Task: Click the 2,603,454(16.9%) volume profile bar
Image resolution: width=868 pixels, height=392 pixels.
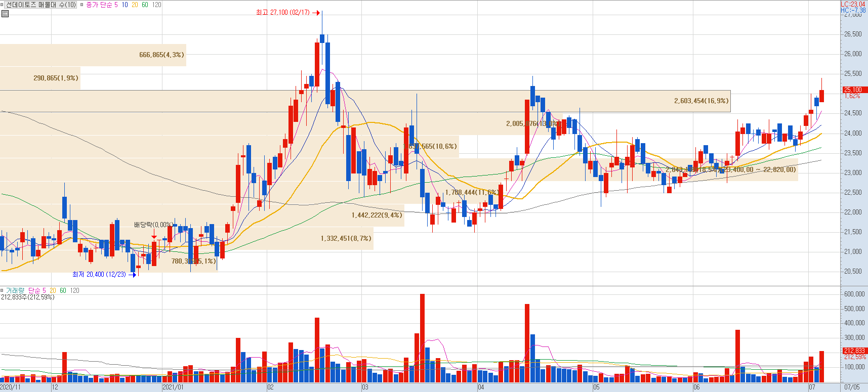Action: (x=365, y=101)
